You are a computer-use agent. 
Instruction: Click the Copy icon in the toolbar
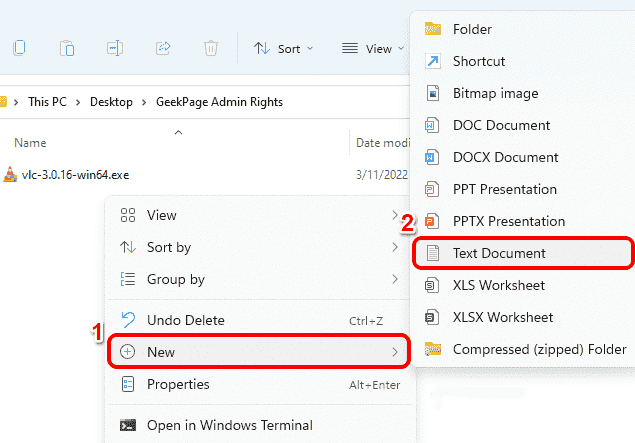[20, 48]
